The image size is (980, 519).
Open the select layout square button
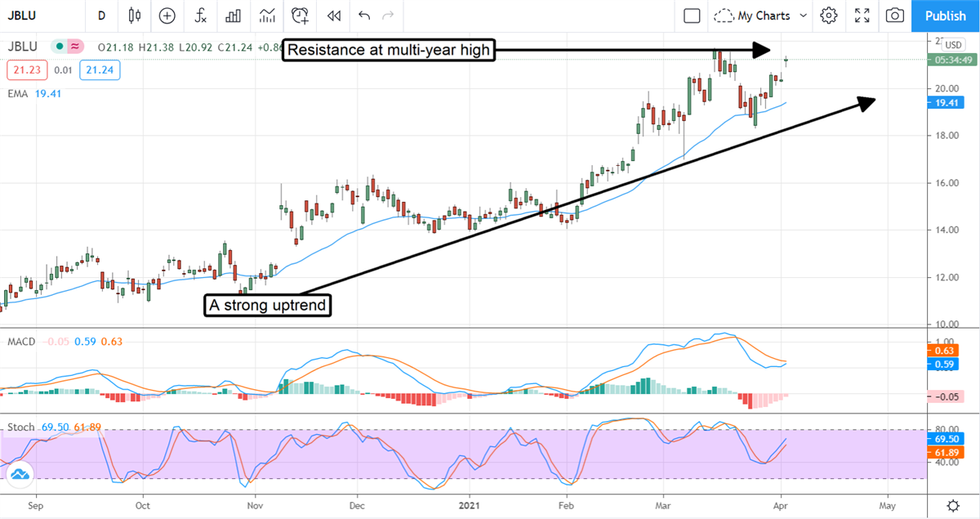(x=692, y=16)
